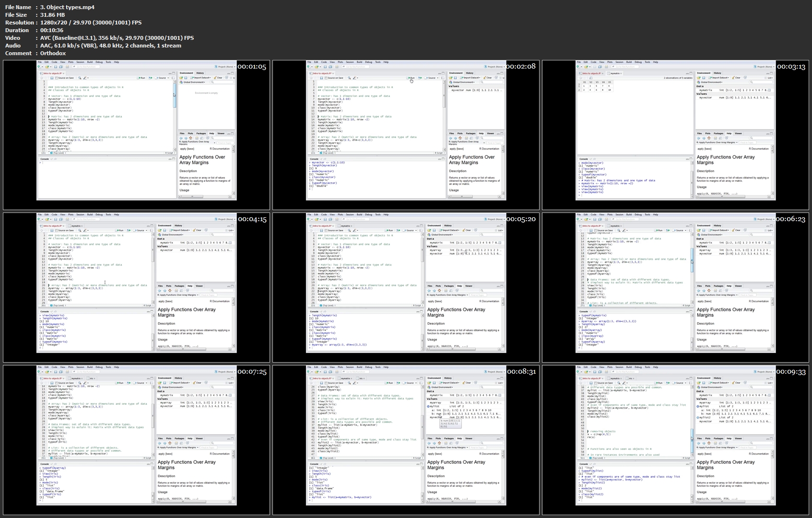The width and height of the screenshot is (812, 518).
Task: Click the file name '3. Object types.mp4'
Action: point(67,7)
